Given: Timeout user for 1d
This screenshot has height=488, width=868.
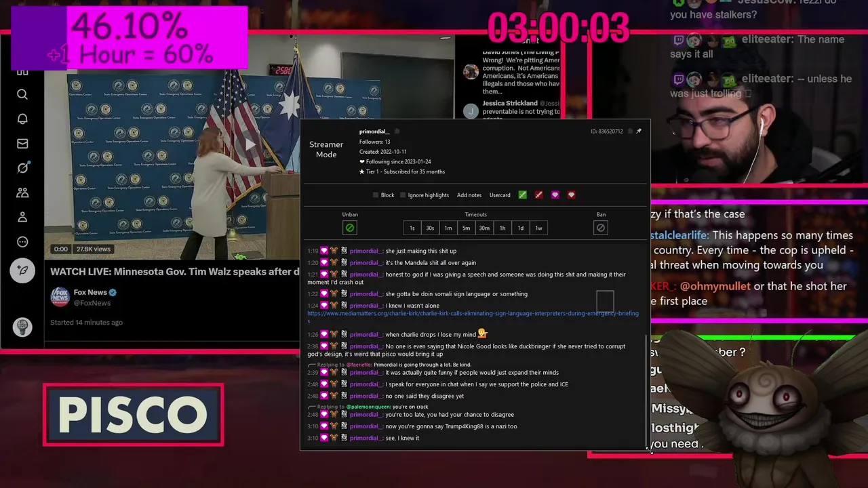Looking at the screenshot, I should 520,228.
